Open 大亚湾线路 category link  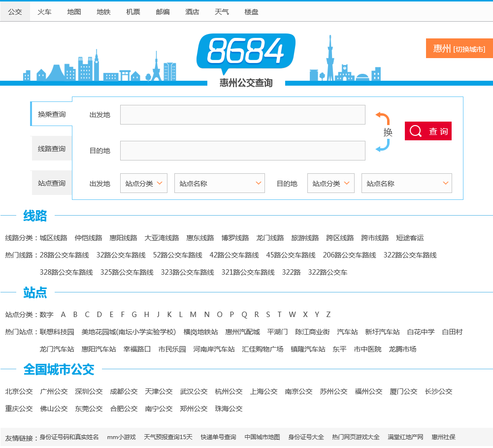(162, 238)
